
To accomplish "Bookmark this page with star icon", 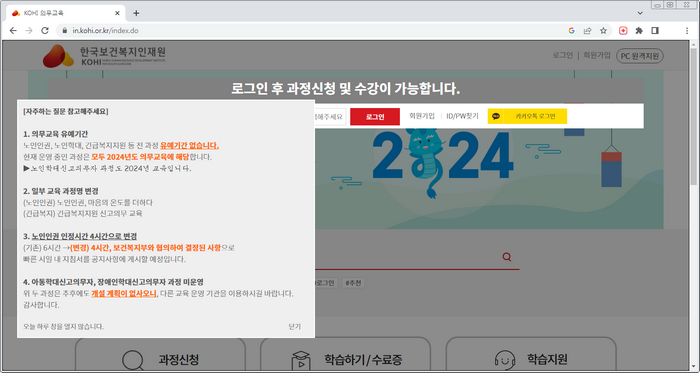I will tap(604, 31).
